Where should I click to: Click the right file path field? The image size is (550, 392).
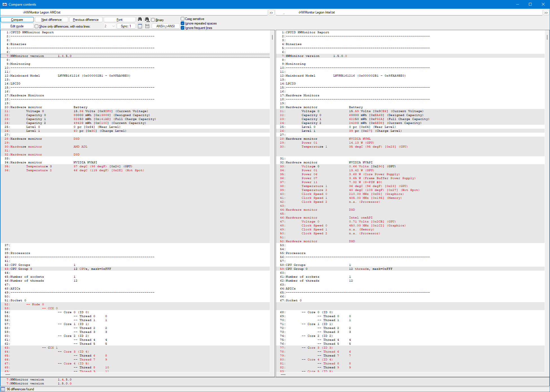[409, 12]
